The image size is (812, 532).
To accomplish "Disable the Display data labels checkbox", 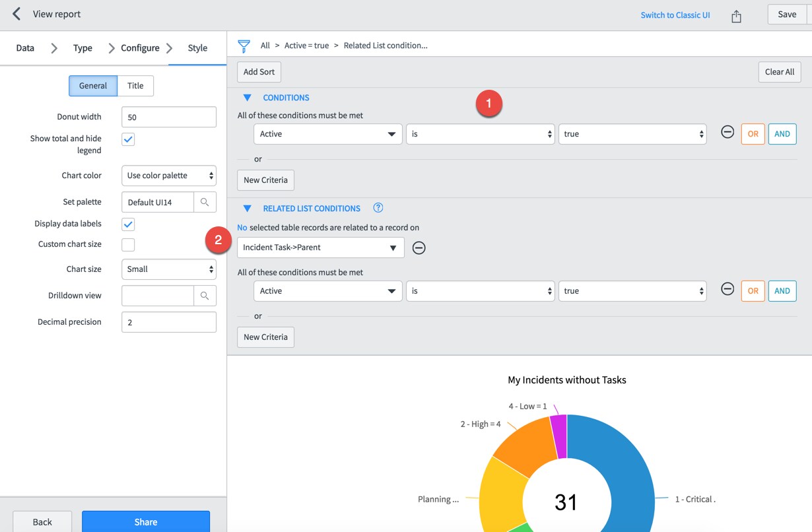I will pyautogui.click(x=127, y=224).
